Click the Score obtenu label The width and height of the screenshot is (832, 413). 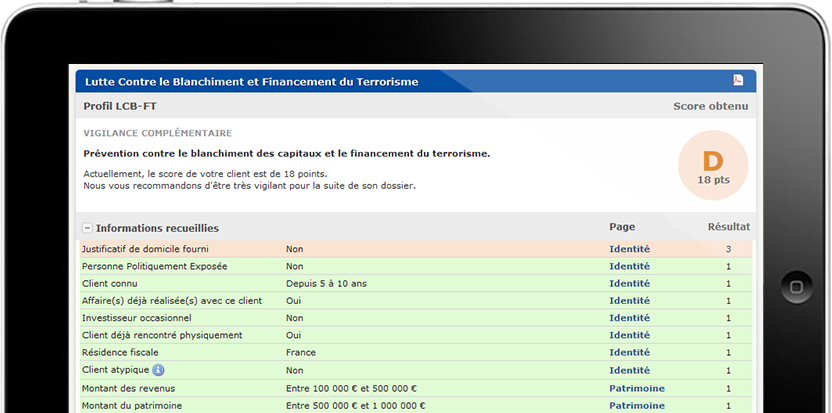click(710, 106)
